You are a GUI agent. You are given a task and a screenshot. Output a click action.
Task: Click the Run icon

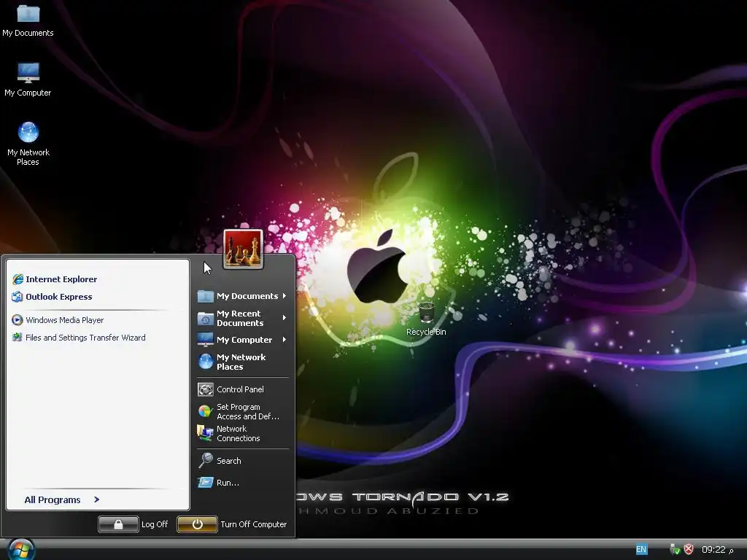pyautogui.click(x=205, y=483)
